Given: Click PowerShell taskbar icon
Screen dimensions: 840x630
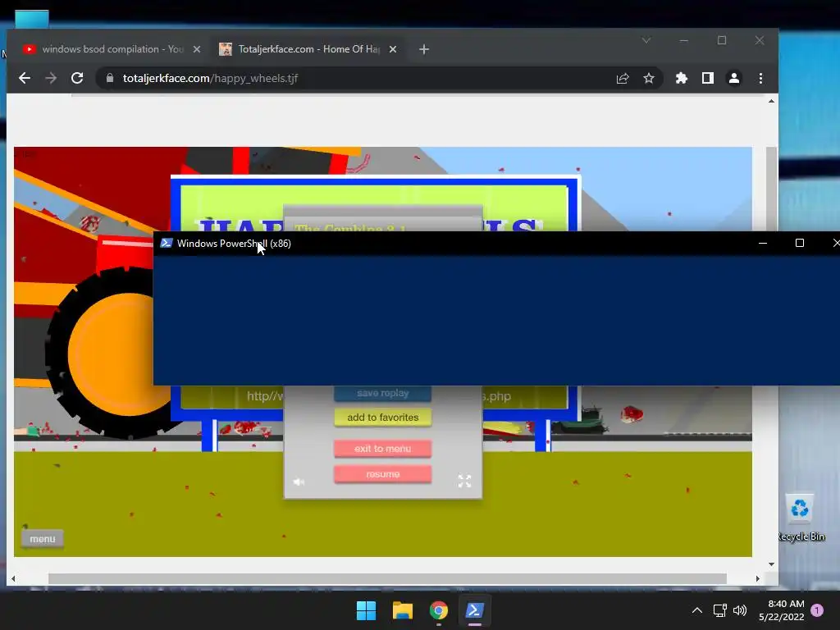Looking at the screenshot, I should point(475,610).
